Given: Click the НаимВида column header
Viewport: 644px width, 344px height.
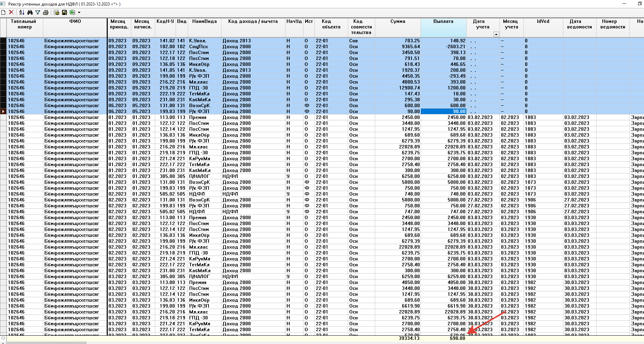Looking at the screenshot, I should click(204, 27).
